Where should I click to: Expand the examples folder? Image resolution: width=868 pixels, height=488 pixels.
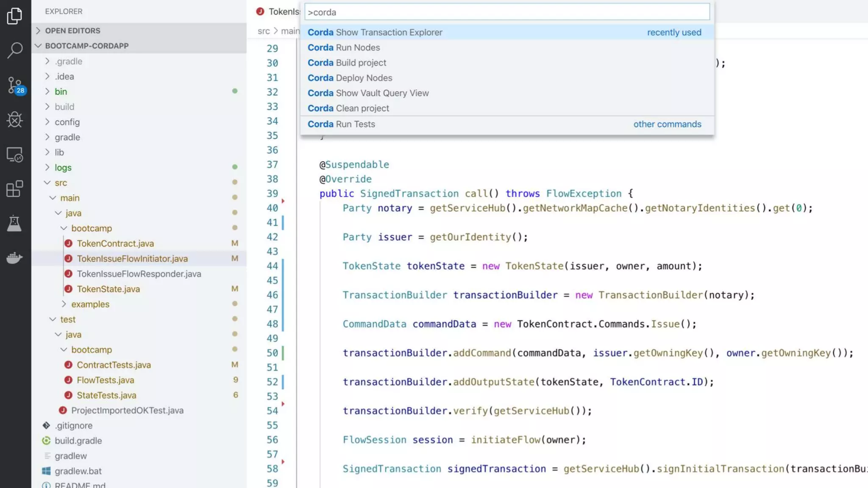click(x=90, y=304)
